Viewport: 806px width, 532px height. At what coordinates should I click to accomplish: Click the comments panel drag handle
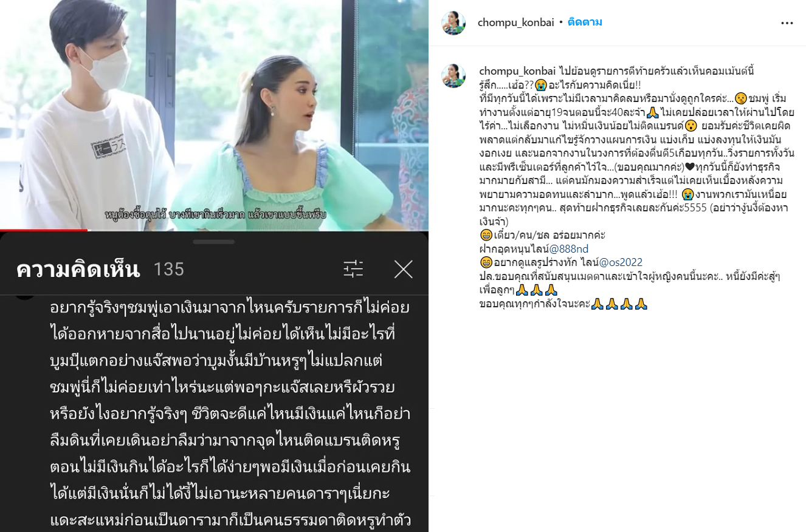pos(214,242)
